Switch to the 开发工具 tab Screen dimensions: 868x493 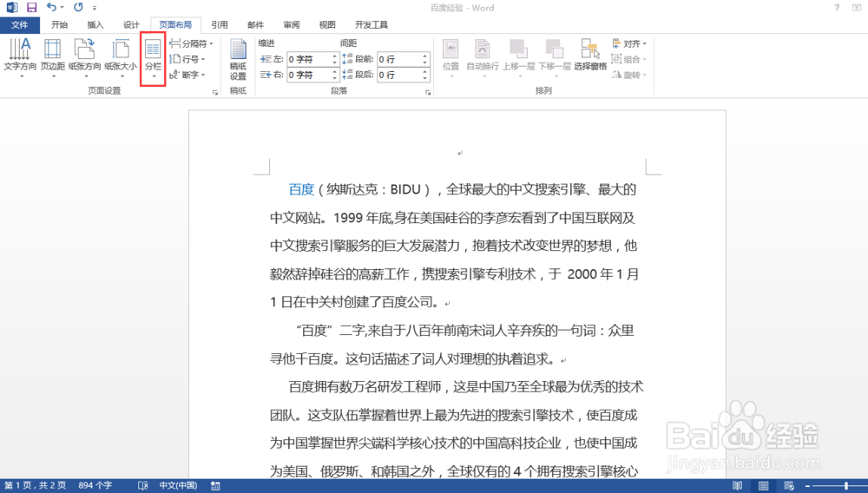372,25
